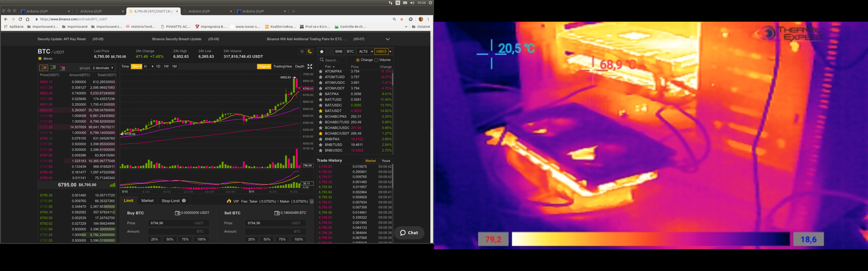Activate dark theme moon icon
The height and width of the screenshot is (271, 868).
pos(310,51)
